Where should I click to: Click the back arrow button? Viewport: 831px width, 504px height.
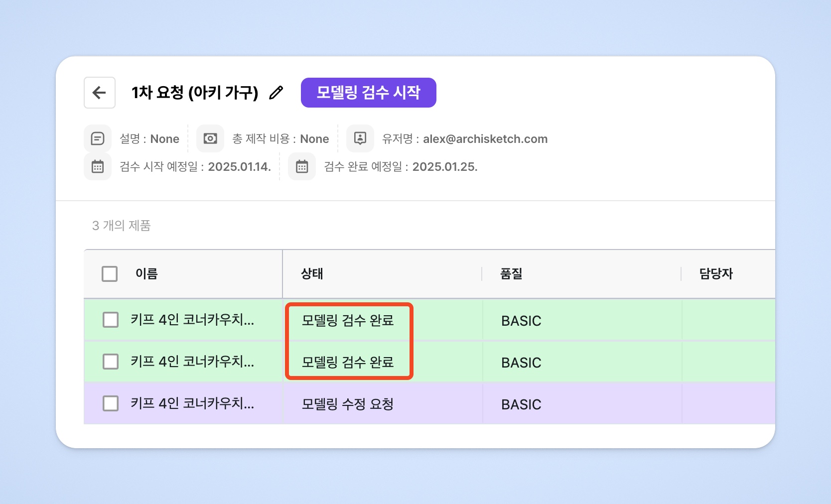100,93
